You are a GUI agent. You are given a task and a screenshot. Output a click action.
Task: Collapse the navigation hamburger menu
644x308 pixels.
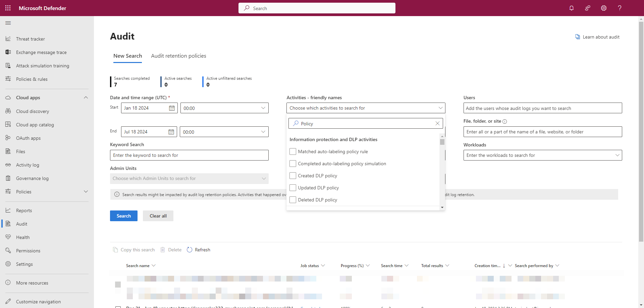pos(8,23)
